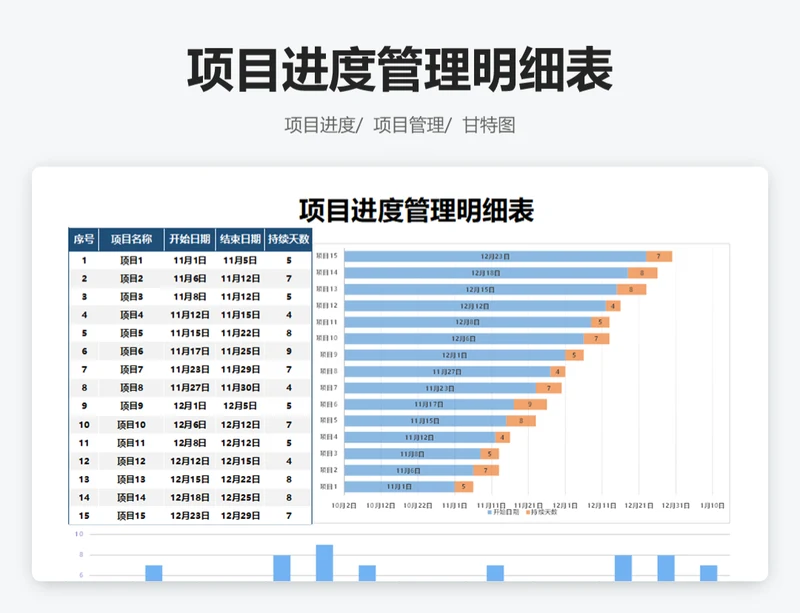Image resolution: width=800 pixels, height=613 pixels.
Task: Click the large page heading 项目进度管理明细表
Action: (x=400, y=71)
